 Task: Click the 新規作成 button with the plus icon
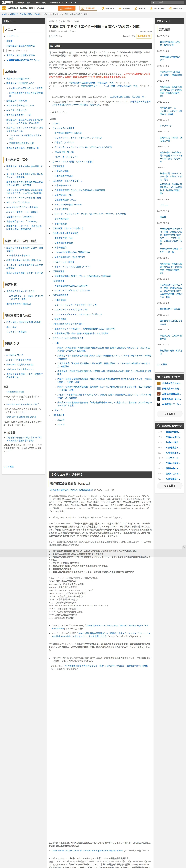124,8
